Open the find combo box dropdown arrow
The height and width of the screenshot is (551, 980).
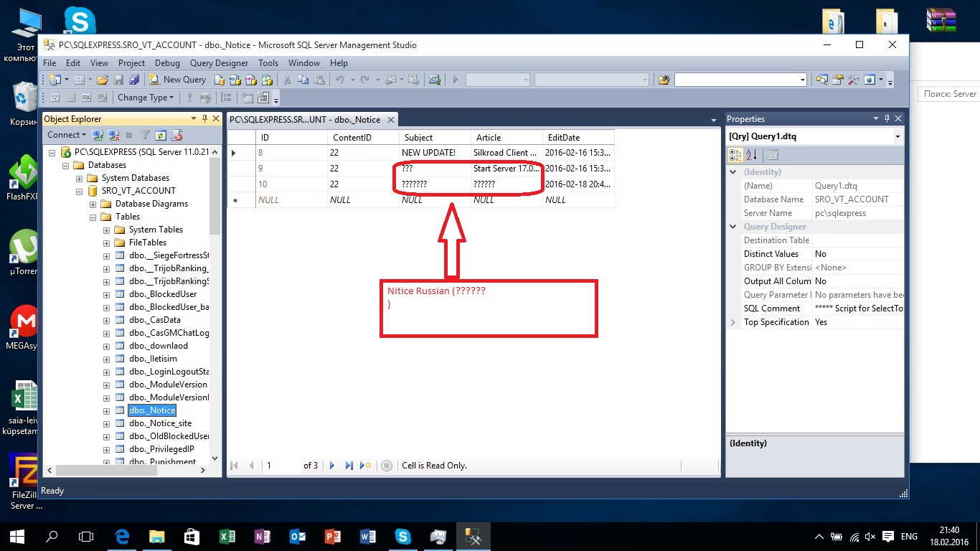point(803,80)
